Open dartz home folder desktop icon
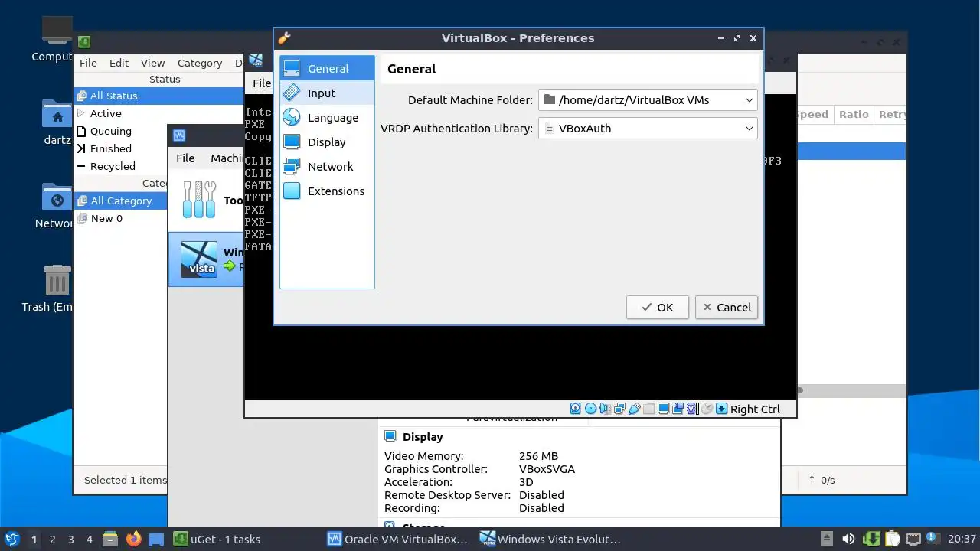Image resolution: width=980 pixels, height=551 pixels. pyautogui.click(x=57, y=122)
